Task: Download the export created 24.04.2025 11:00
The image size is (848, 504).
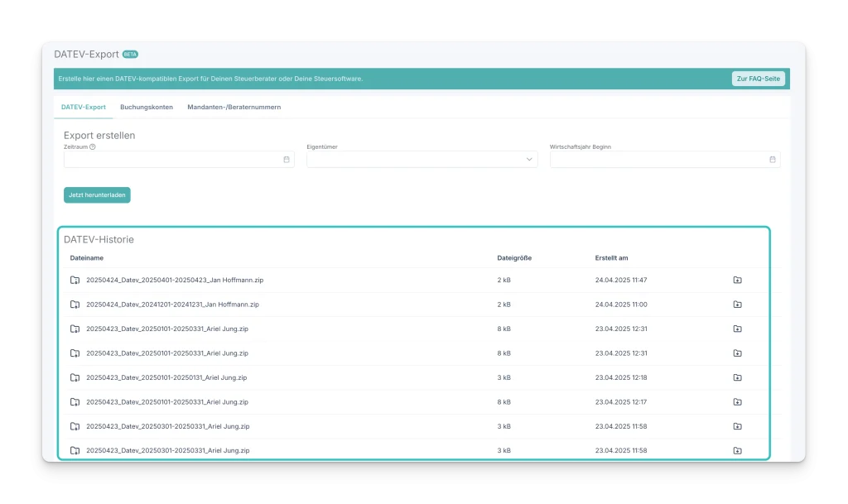Action: (x=737, y=304)
